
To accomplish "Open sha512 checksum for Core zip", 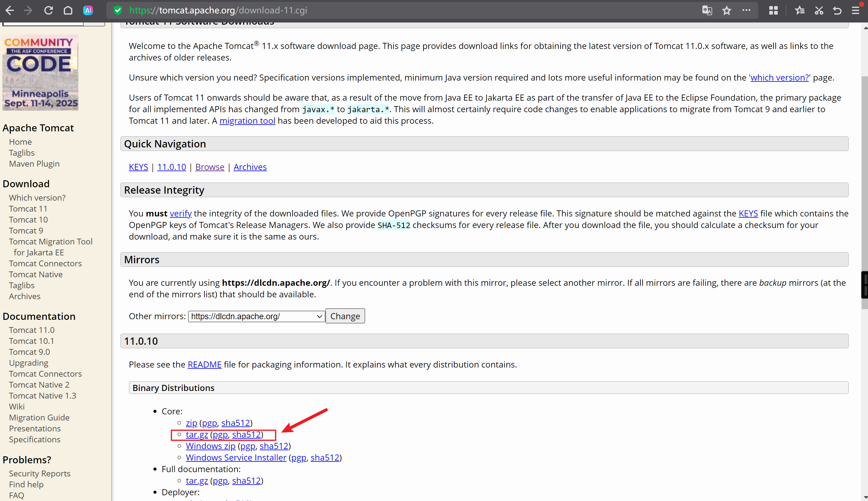I will pyautogui.click(x=235, y=423).
